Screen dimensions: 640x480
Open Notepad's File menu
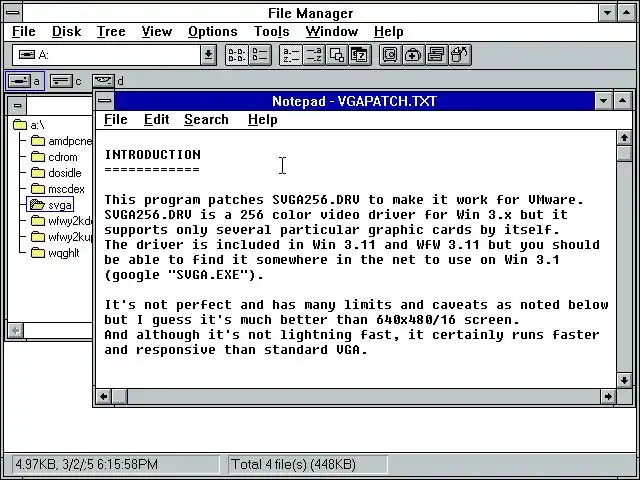point(116,120)
